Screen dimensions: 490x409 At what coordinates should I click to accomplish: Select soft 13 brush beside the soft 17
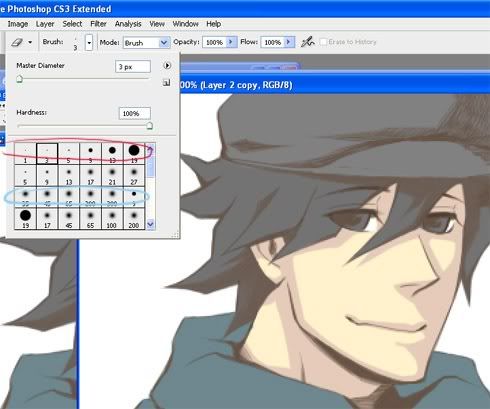pyautogui.click(x=69, y=175)
